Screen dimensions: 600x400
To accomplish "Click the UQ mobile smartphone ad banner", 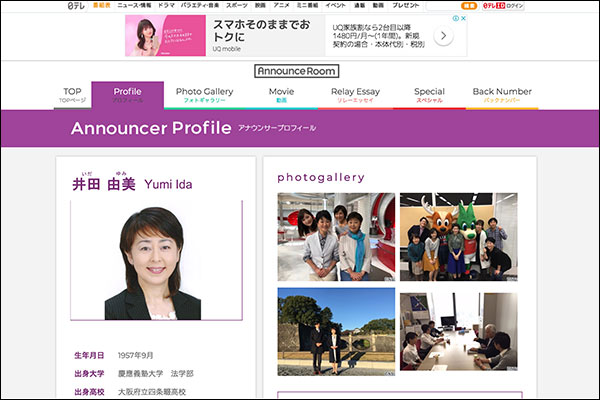I will [x=290, y=36].
